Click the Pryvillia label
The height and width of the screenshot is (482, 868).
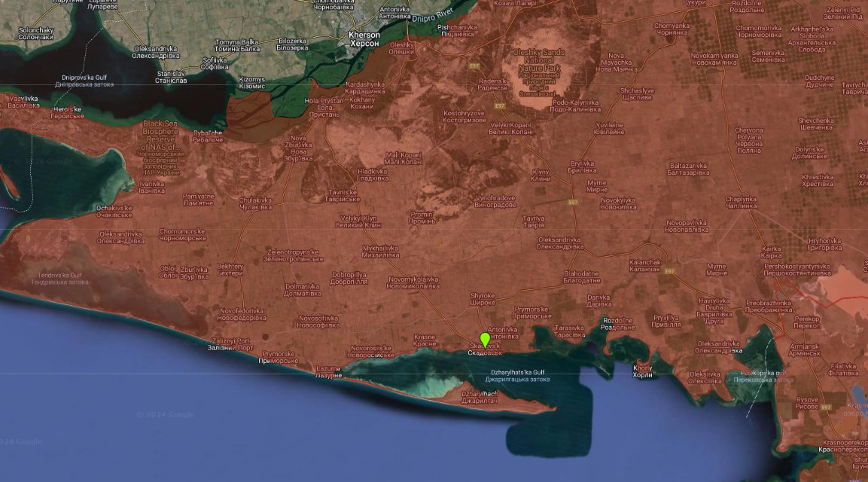tap(666, 322)
